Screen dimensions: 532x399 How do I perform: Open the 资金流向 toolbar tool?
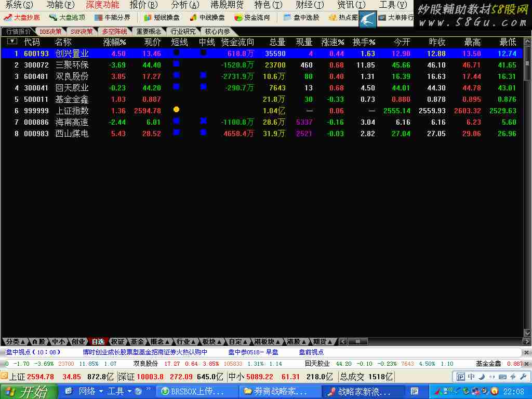pyautogui.click(x=252, y=17)
